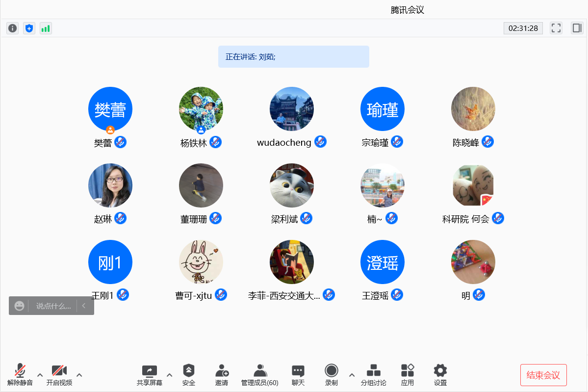Open Settings (设置) gear
The height and width of the screenshot is (392, 588).
[440, 375]
